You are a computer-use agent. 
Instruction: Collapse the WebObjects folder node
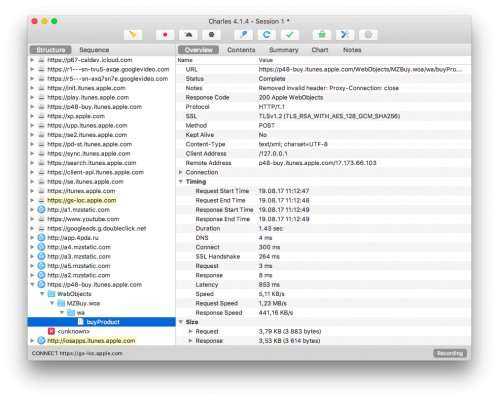click(42, 294)
